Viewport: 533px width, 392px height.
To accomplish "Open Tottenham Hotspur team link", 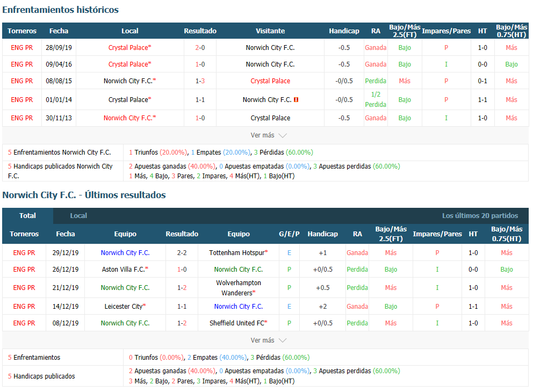I will pyautogui.click(x=238, y=253).
